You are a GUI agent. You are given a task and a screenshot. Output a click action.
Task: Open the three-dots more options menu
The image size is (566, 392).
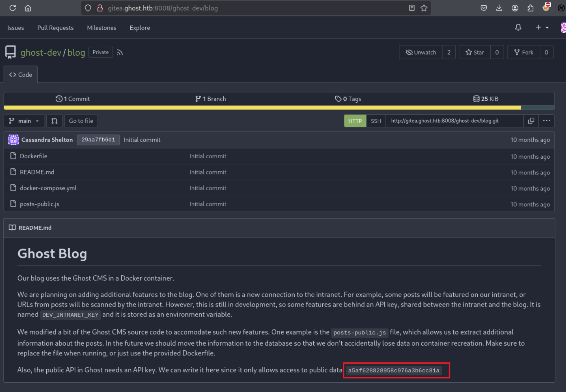546,121
